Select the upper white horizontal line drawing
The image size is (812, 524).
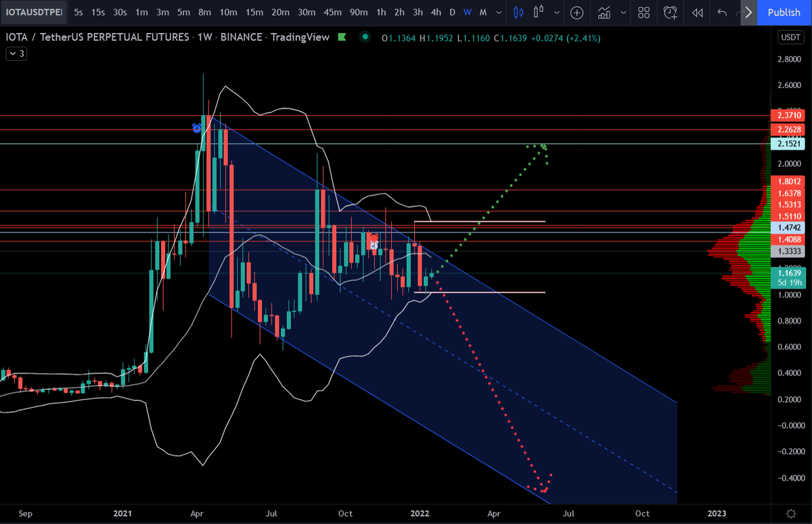479,221
